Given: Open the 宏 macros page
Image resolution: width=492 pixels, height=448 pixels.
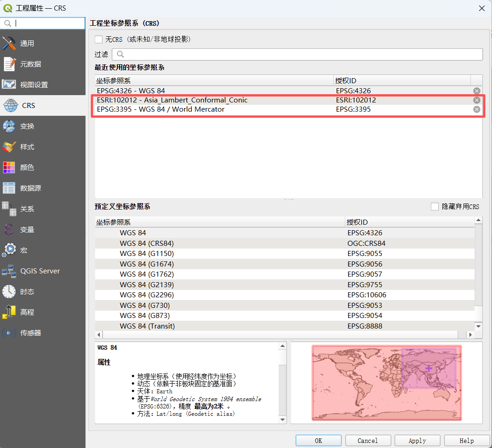Looking at the screenshot, I should tap(43, 250).
